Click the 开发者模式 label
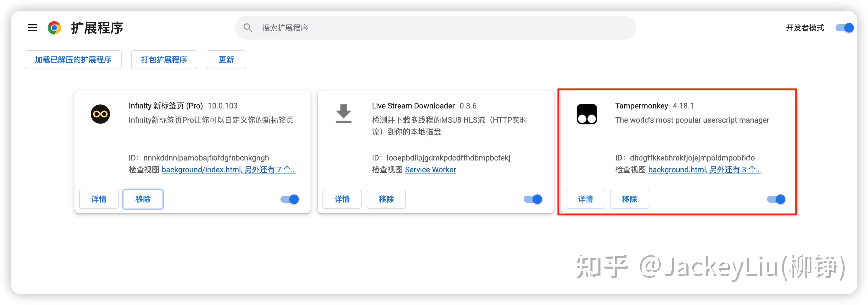The height and width of the screenshot is (305, 868). coord(805,28)
